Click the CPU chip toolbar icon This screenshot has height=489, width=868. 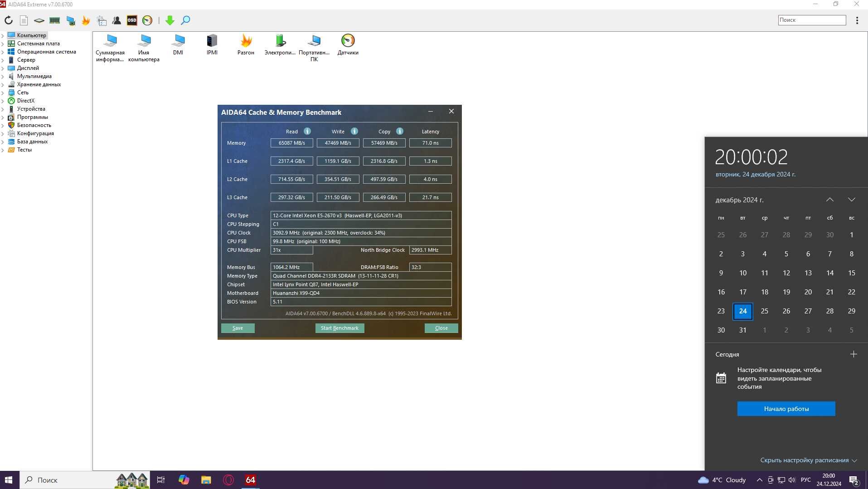pos(39,20)
